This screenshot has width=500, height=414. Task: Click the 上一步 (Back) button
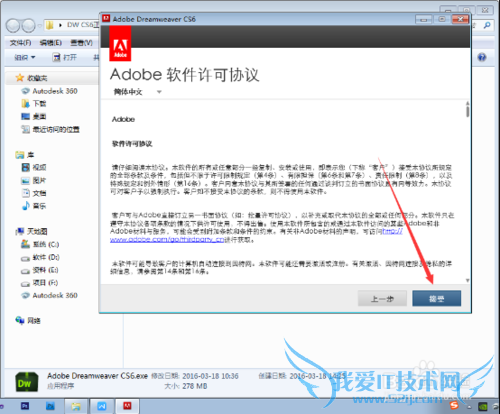(x=382, y=298)
